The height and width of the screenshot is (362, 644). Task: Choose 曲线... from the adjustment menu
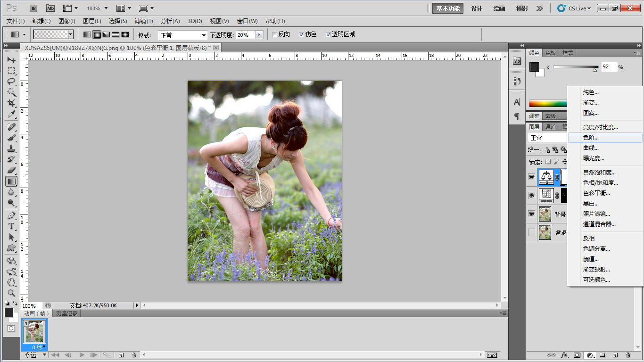[591, 148]
